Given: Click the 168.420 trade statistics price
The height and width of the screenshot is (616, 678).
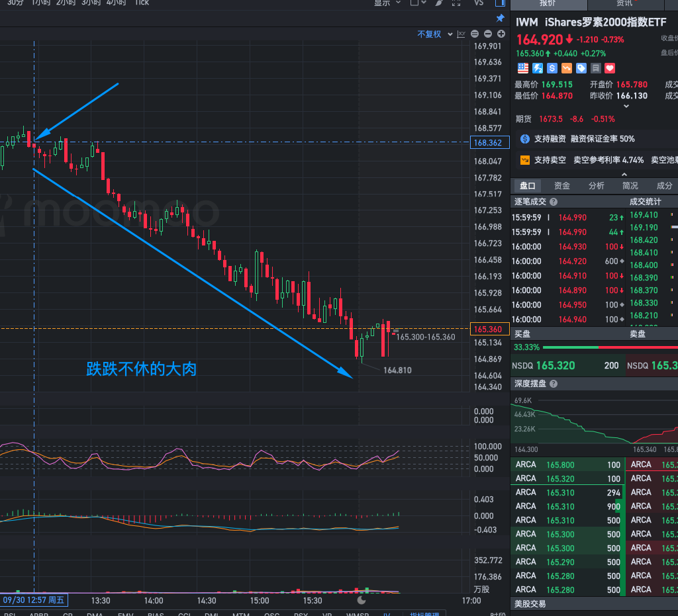Looking at the screenshot, I should (x=644, y=240).
